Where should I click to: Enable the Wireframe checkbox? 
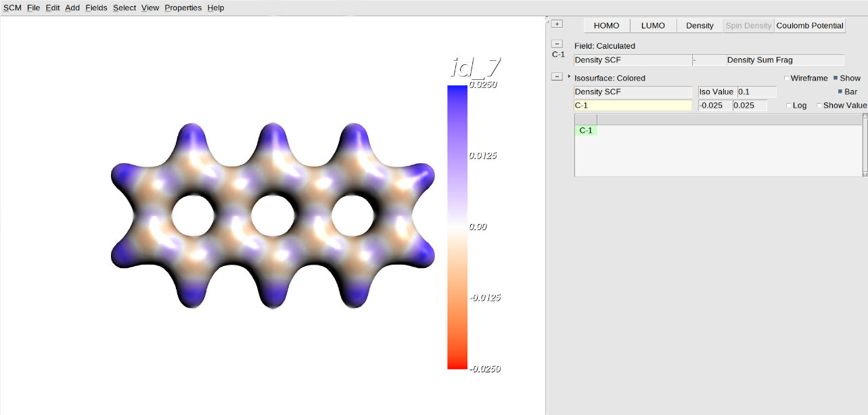coord(787,78)
